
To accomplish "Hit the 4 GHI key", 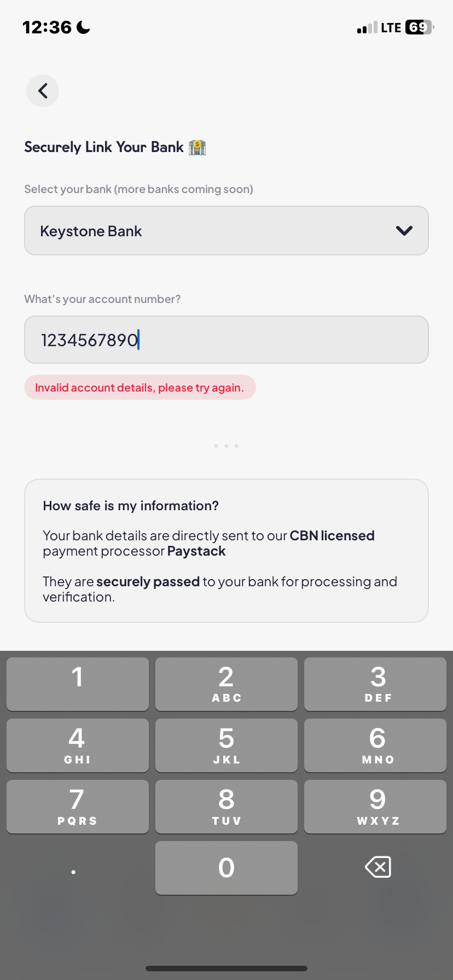I will click(78, 745).
